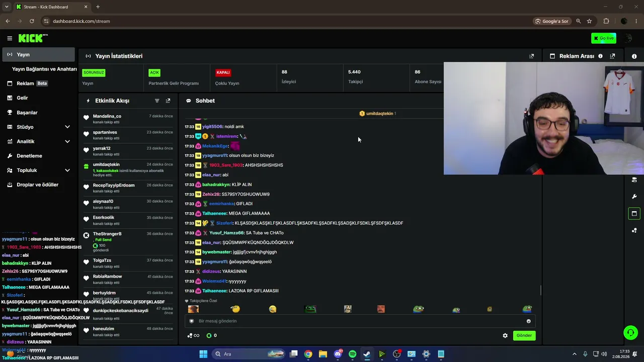
Task: Click the Reklam Arası info icon
Action: [x=600, y=56]
